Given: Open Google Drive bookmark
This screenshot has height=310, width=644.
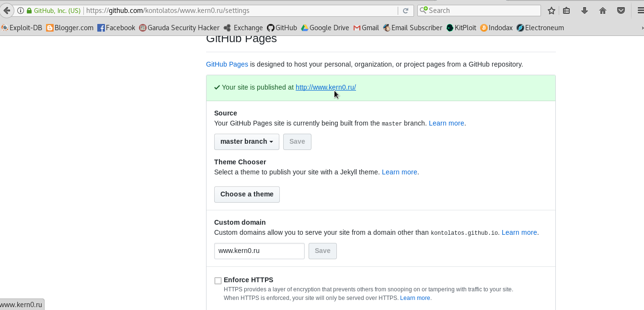Looking at the screenshot, I should pos(325,28).
